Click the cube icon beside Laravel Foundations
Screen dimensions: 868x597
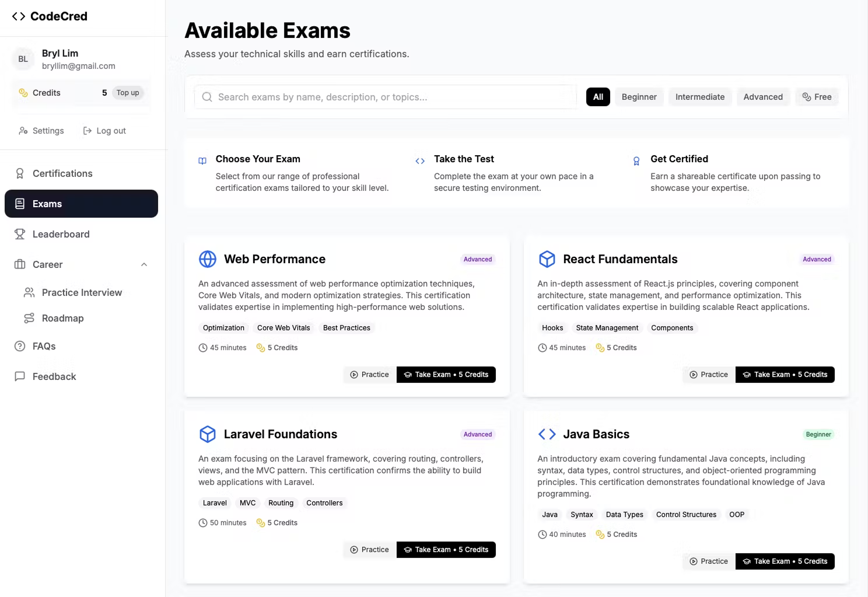pos(208,434)
